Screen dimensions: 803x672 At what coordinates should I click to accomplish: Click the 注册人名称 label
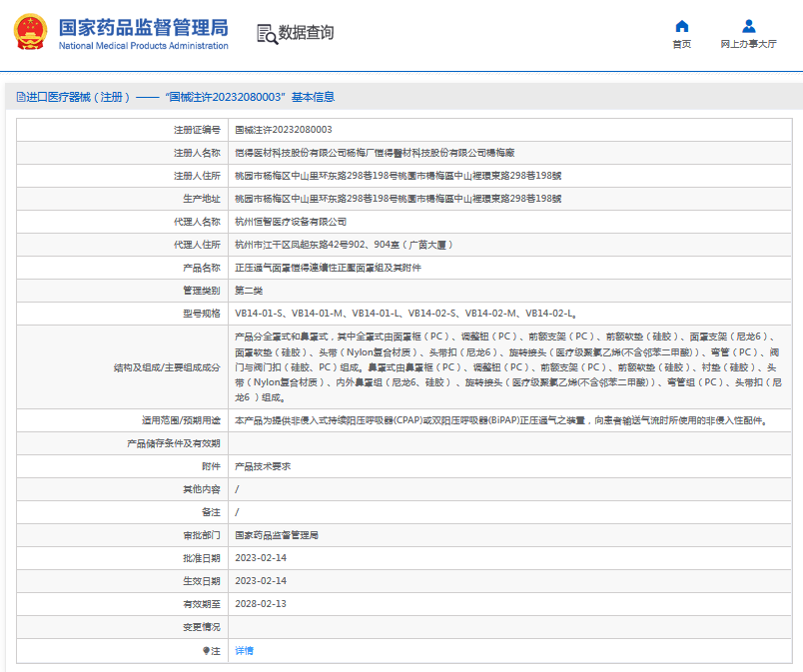click(197, 153)
